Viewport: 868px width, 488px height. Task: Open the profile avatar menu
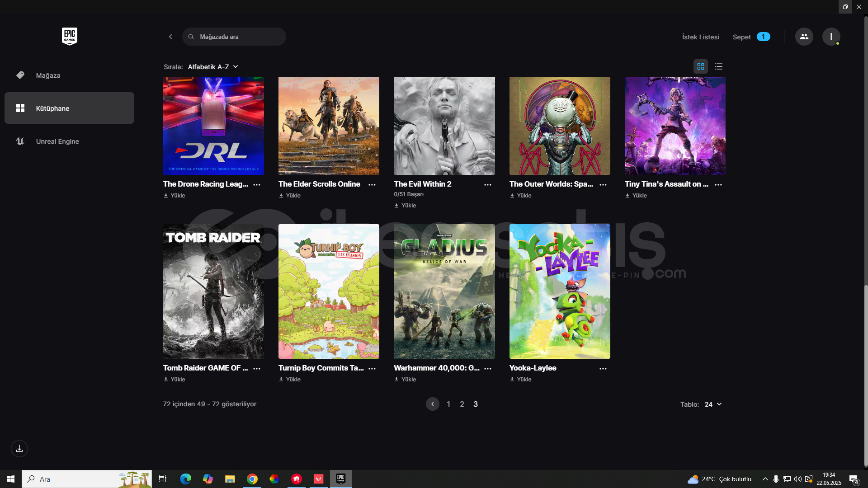coord(831,37)
